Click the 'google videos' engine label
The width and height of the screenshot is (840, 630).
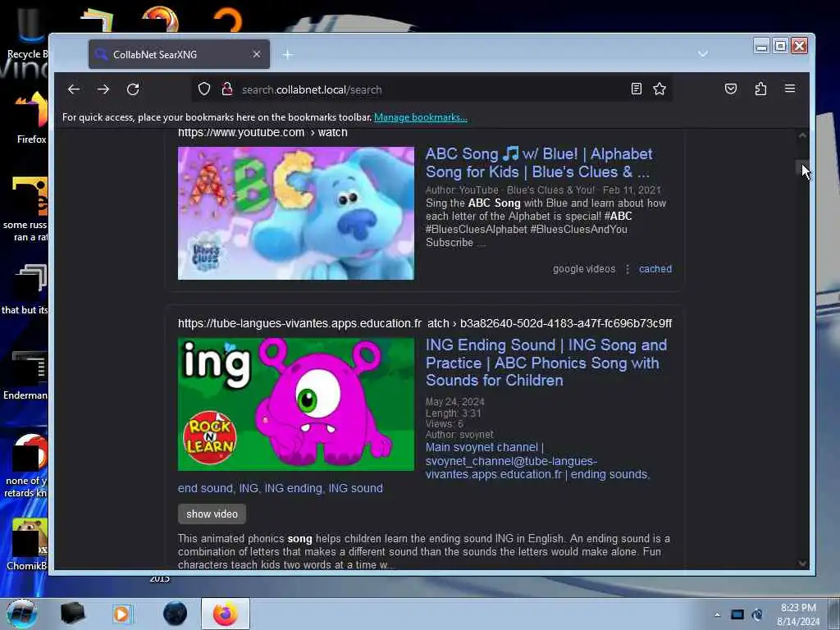coord(584,269)
